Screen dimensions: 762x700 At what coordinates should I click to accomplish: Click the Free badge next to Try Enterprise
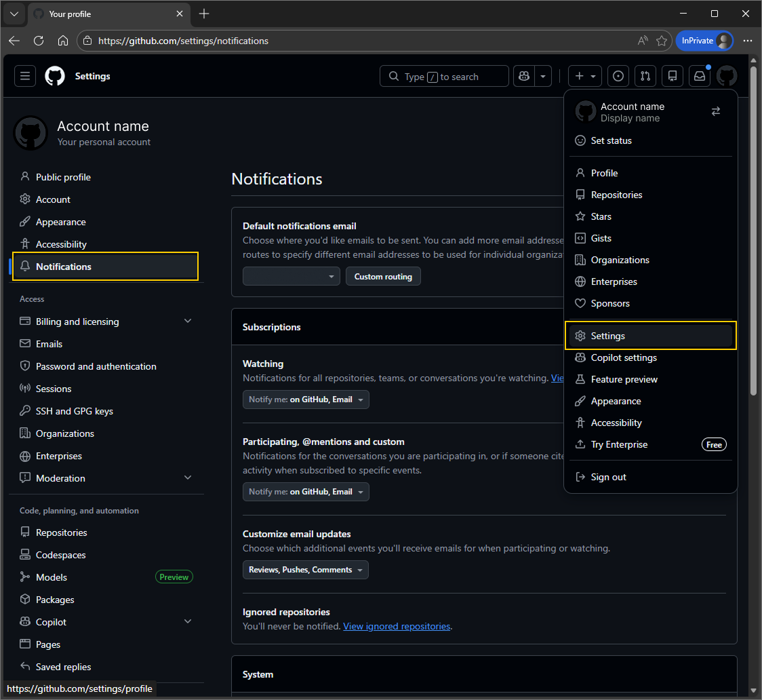pos(713,444)
